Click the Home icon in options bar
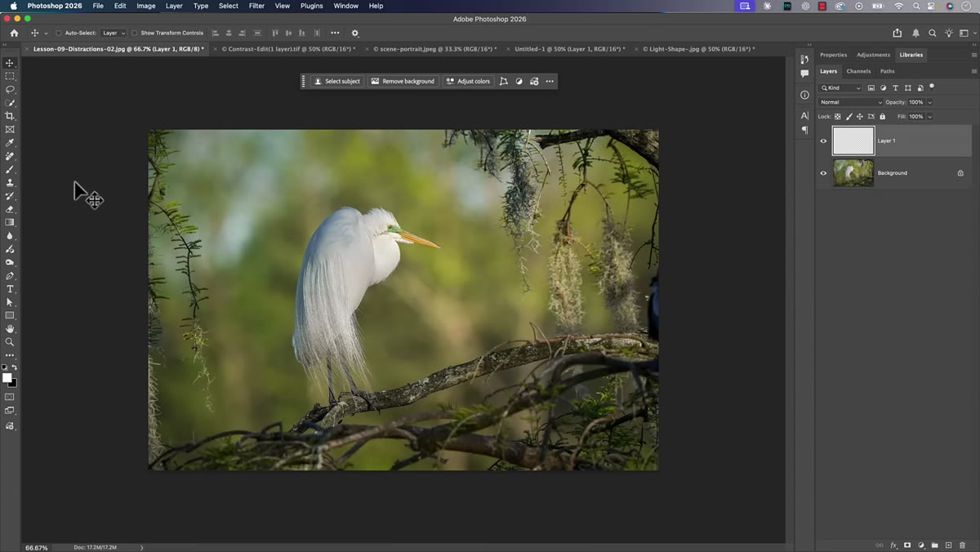Image resolution: width=980 pixels, height=552 pixels. pos(14,33)
